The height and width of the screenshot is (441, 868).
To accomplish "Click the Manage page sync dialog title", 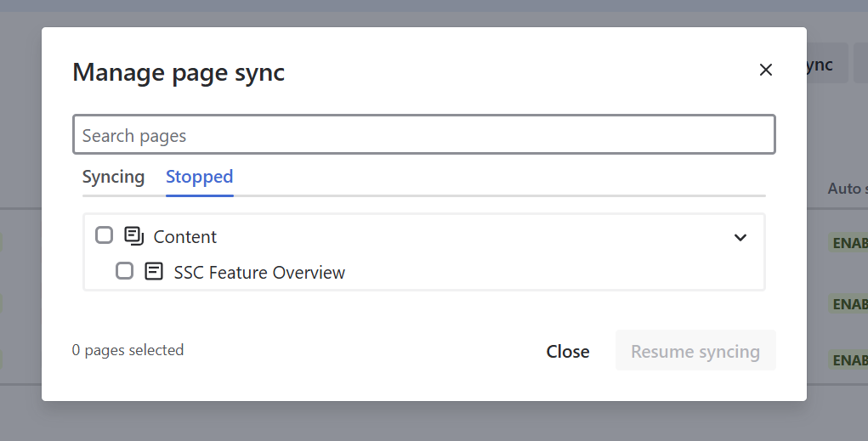I will tap(179, 72).
